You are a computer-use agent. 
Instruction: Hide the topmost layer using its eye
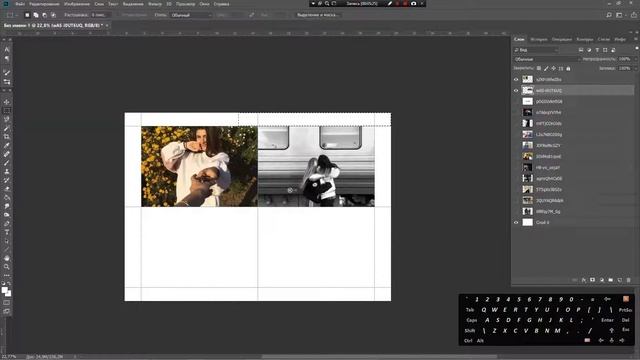[x=516, y=80]
